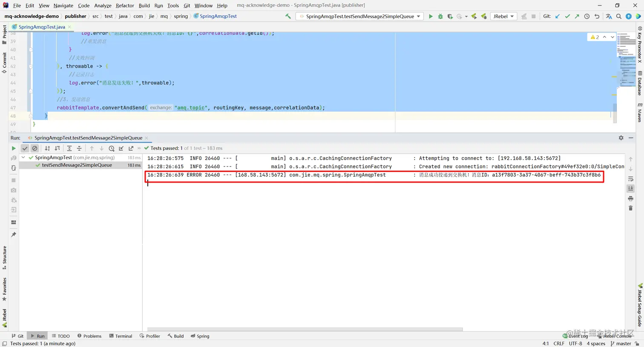
Task: Click the editor vertical scrollbar
Action: [x=615, y=113]
